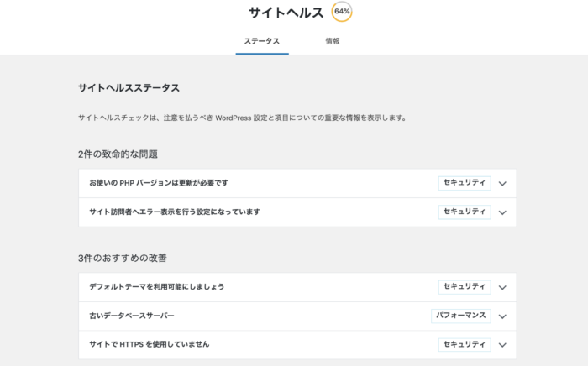Expand the 古いデータベースサーバー chevron arrow

pyautogui.click(x=502, y=316)
